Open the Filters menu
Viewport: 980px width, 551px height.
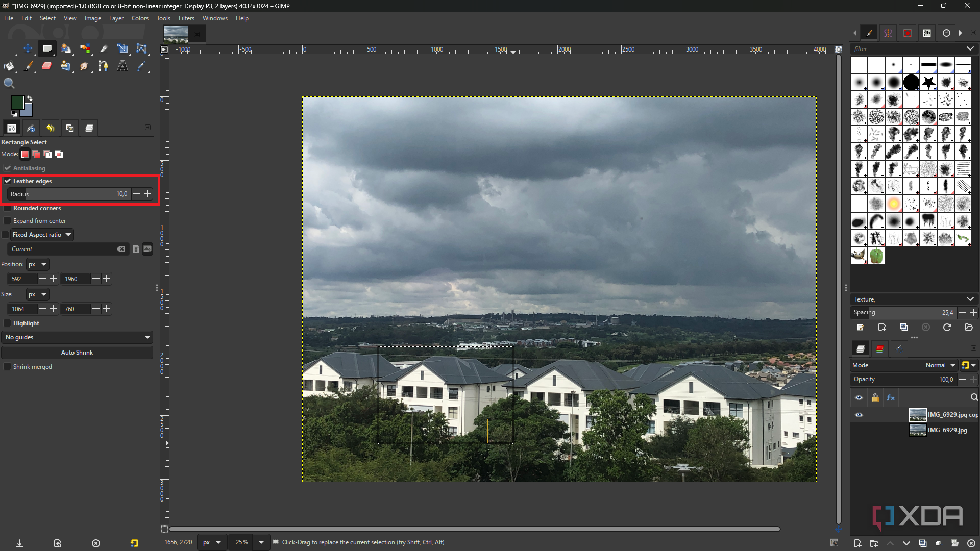(x=186, y=18)
